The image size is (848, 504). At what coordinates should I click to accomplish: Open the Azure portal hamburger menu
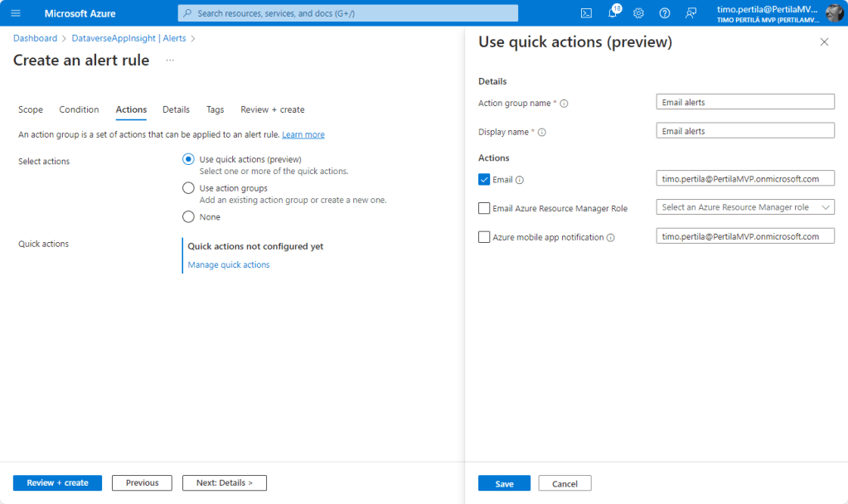coord(16,13)
